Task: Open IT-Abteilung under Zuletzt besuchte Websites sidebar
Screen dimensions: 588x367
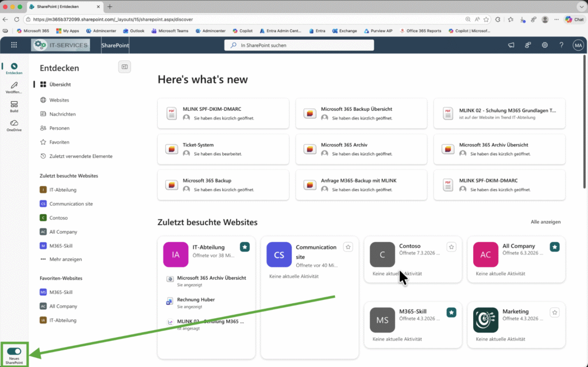Action: coord(63,190)
